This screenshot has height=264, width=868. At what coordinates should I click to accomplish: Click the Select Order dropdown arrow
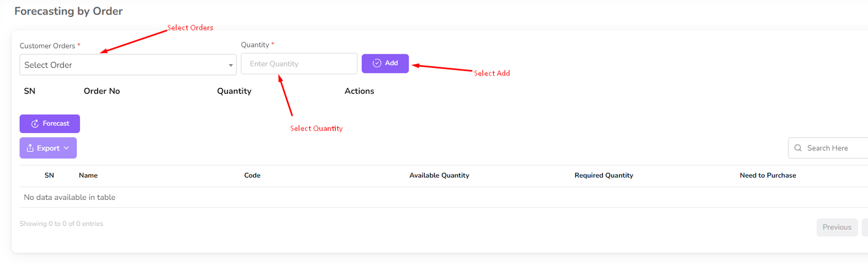click(231, 65)
